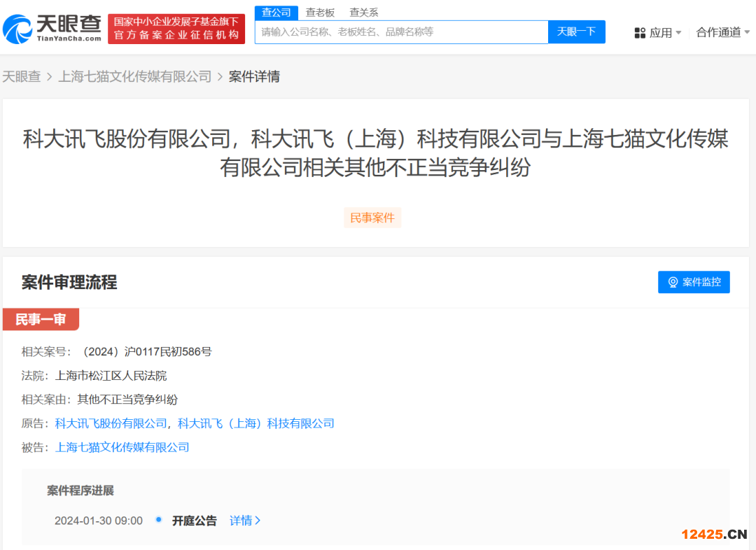The width and height of the screenshot is (756, 550).
Task: Select the 民事一审 stage tab
Action: [41, 319]
